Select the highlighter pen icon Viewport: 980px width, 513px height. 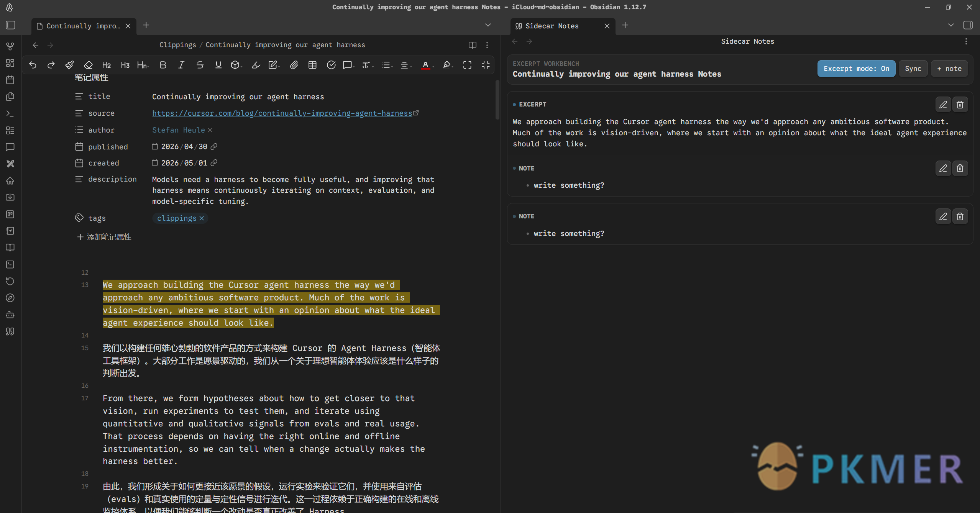tap(256, 65)
